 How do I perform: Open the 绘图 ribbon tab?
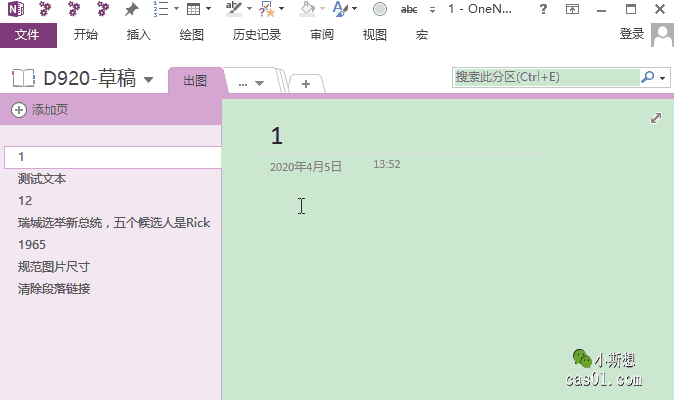coord(192,34)
